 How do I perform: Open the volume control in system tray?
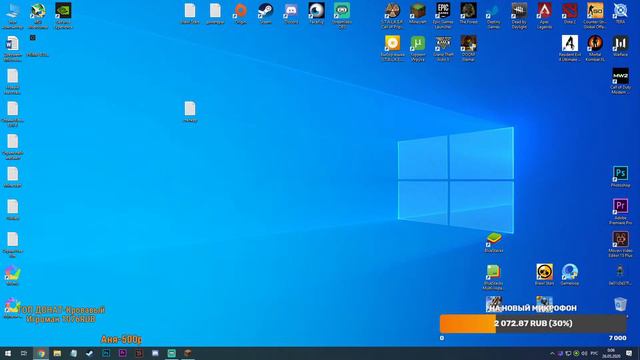[x=584, y=353]
